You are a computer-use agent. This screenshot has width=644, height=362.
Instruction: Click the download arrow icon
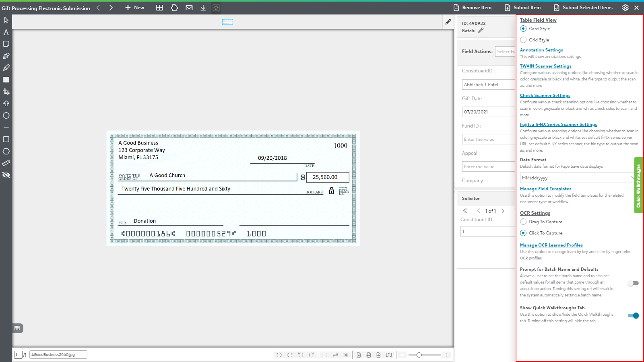pos(203,8)
